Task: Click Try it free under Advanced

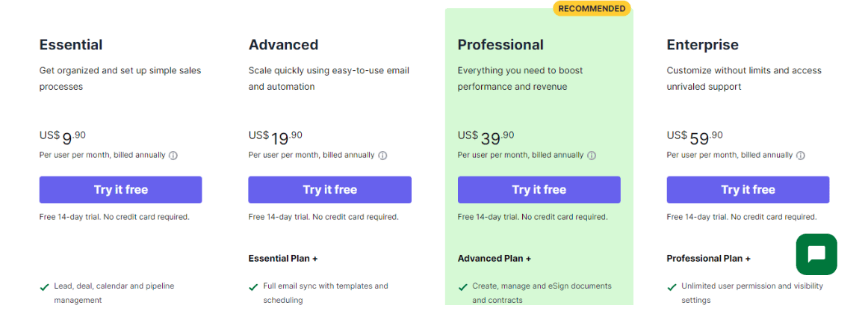Action: coord(330,190)
